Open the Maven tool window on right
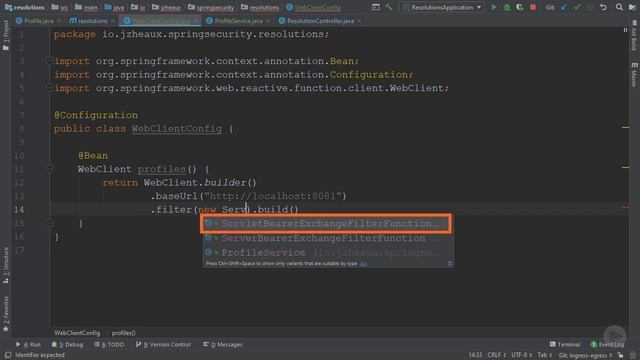 [x=634, y=74]
